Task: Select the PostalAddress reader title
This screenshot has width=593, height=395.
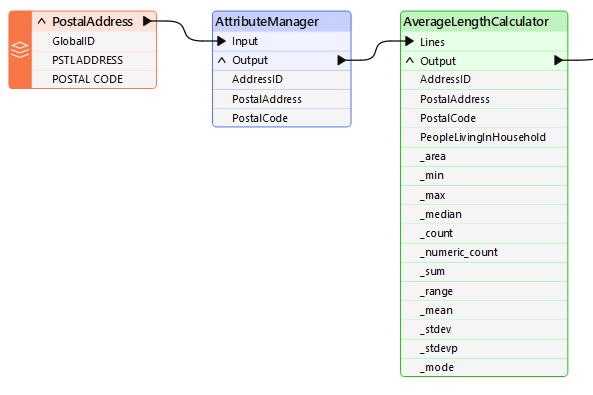Action: [x=92, y=22]
